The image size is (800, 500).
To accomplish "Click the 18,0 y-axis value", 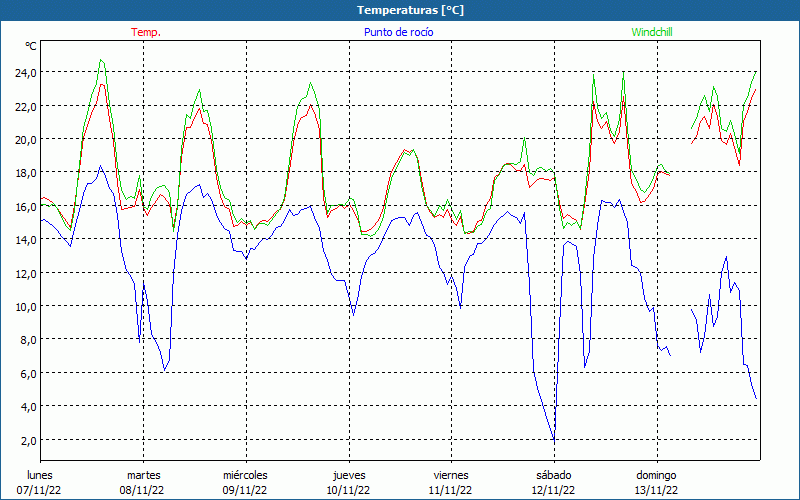I will 25,173.
